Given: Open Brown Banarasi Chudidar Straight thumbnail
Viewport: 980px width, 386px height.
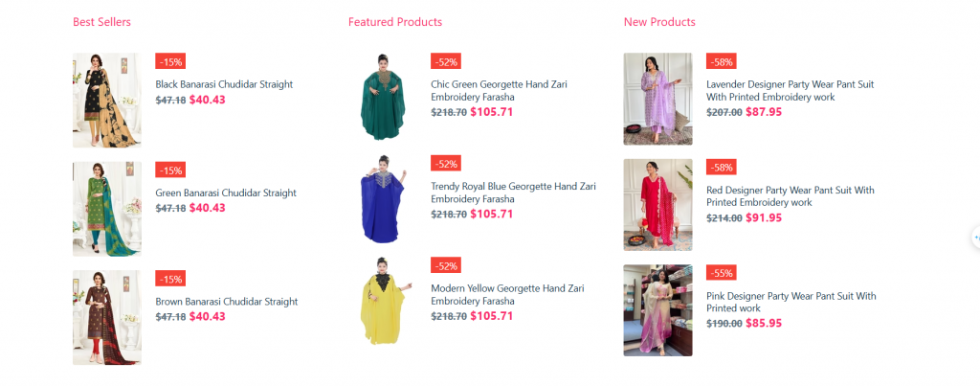Looking at the screenshot, I should (x=107, y=317).
